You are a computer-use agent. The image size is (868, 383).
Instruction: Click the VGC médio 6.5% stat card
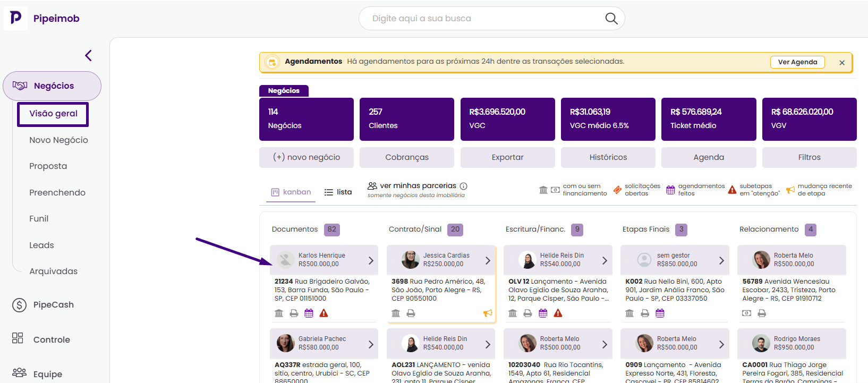tap(608, 119)
